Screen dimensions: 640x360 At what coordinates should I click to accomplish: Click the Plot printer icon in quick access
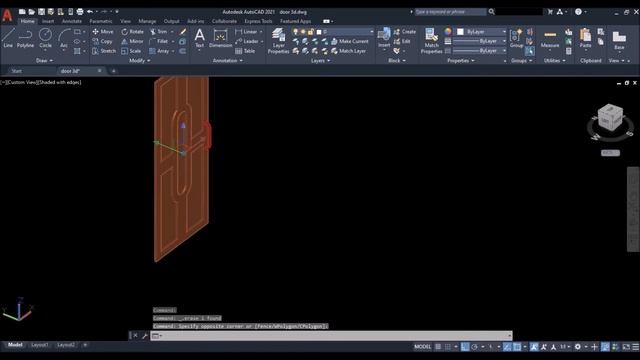click(80, 12)
